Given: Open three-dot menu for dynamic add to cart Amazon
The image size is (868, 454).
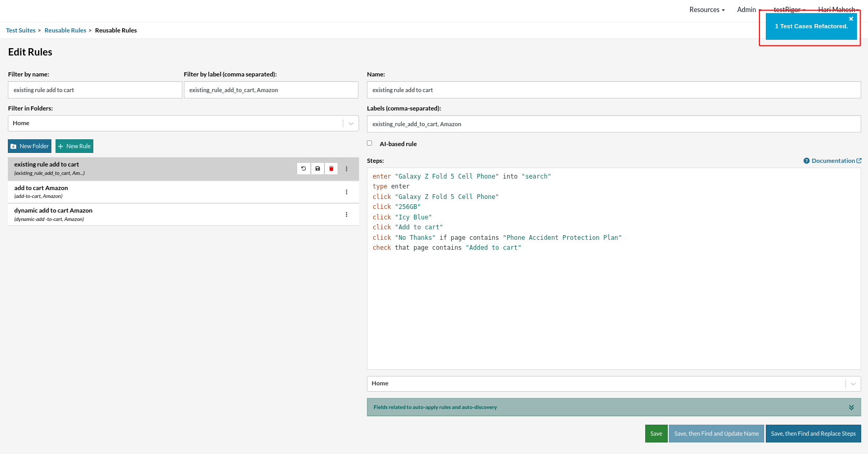Looking at the screenshot, I should pyautogui.click(x=346, y=215).
